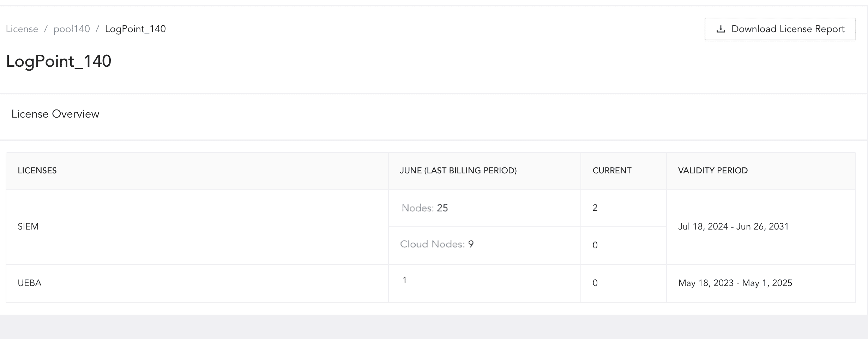Click UEBA last billing period value 1

coord(404,280)
